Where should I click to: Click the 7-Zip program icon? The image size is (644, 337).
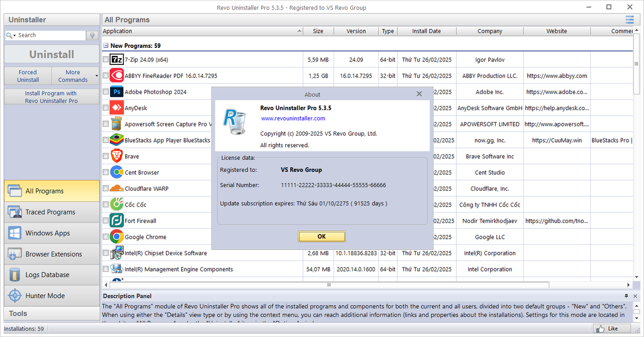tap(116, 59)
